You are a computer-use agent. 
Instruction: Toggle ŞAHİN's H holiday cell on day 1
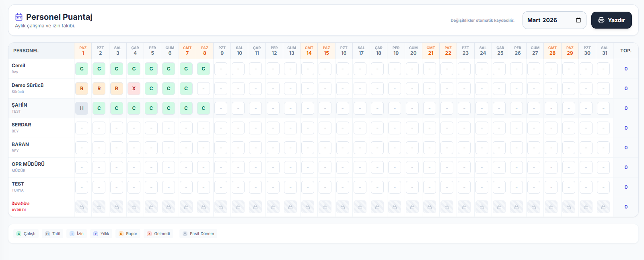[82, 108]
